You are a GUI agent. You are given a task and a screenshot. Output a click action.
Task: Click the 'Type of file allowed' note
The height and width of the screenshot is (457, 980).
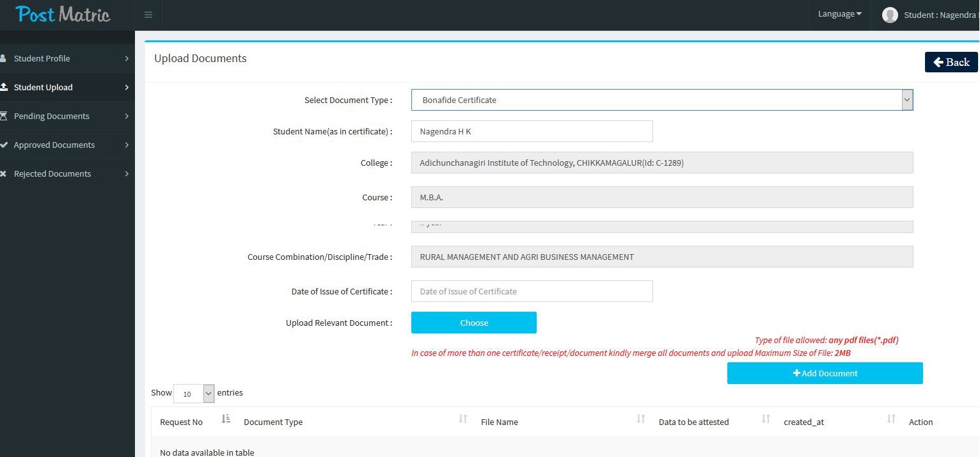tap(826, 341)
